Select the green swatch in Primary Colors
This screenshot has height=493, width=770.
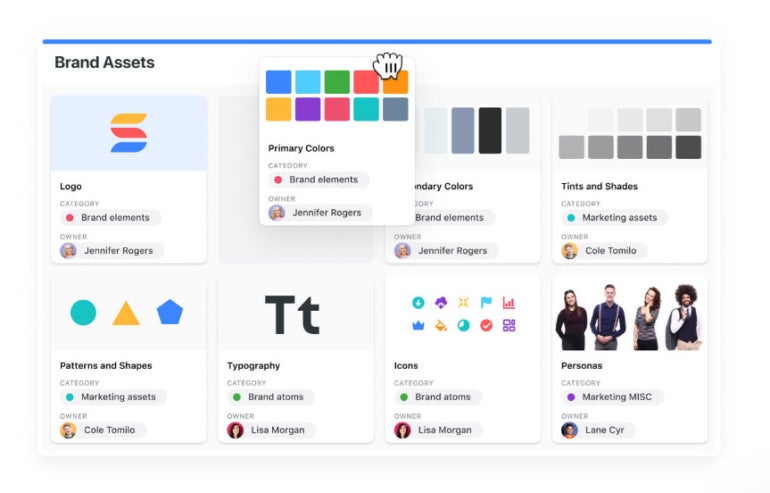coord(337,82)
